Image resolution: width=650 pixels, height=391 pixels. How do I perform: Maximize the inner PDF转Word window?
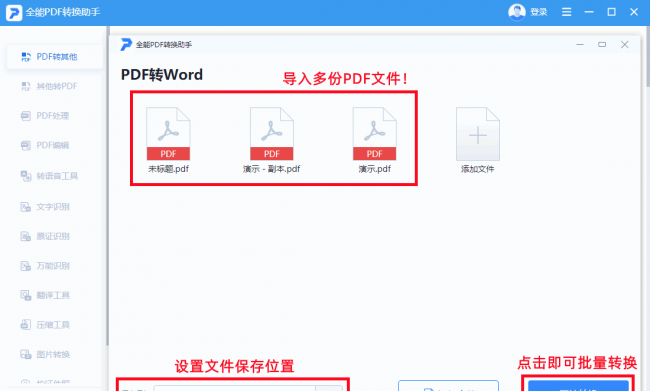coord(602,44)
